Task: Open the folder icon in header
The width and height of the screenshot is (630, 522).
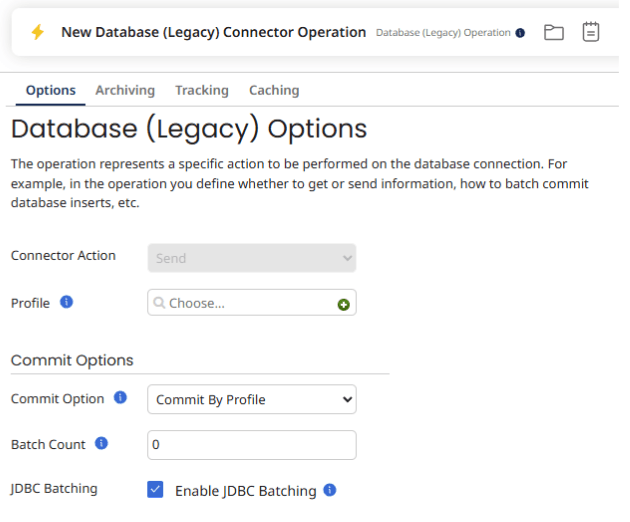Action: (x=554, y=32)
